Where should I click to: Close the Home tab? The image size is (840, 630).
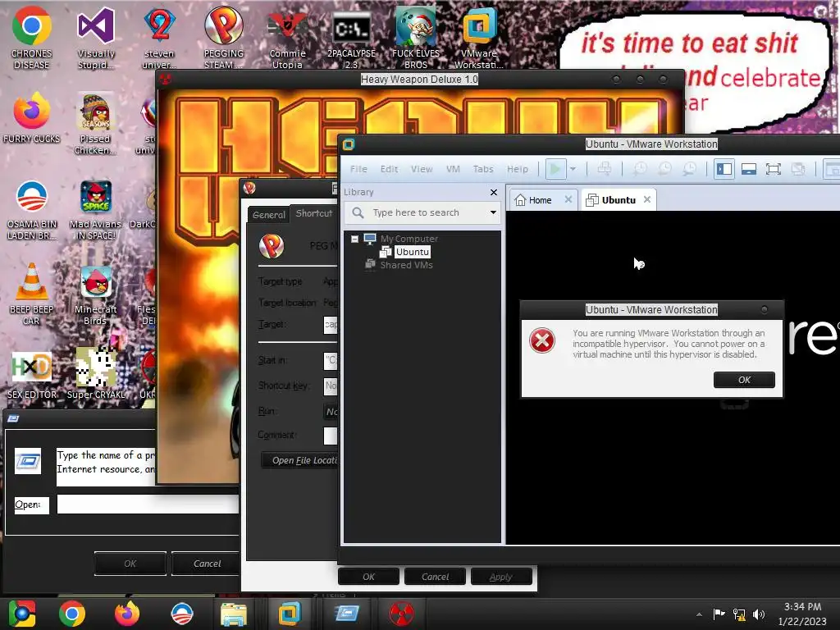pyautogui.click(x=568, y=199)
